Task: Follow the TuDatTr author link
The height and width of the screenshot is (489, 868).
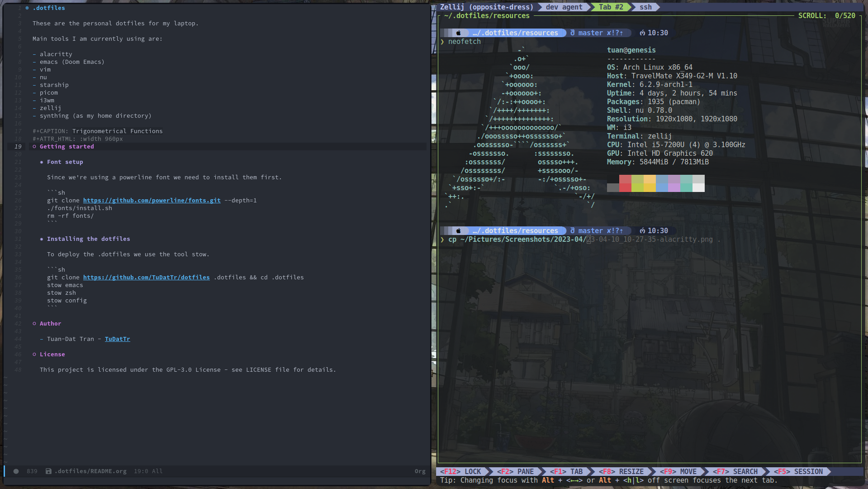Action: [118, 339]
